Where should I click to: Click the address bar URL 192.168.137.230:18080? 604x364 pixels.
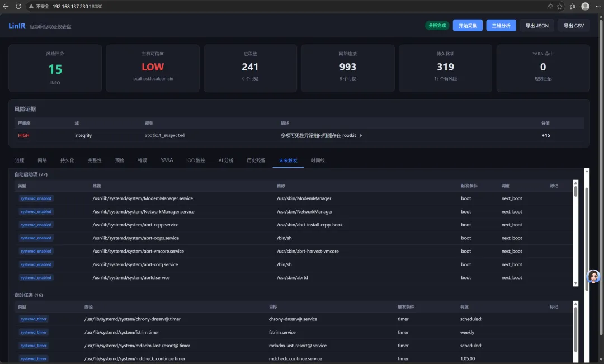coord(77,7)
